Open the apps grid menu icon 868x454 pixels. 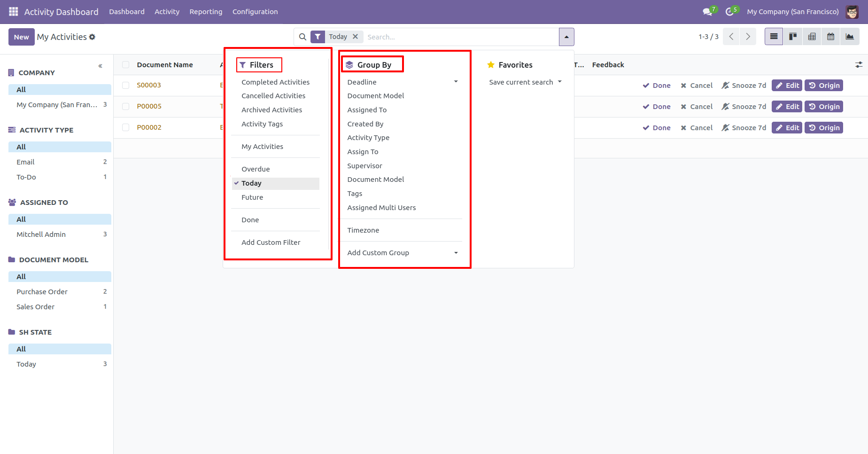(14, 12)
